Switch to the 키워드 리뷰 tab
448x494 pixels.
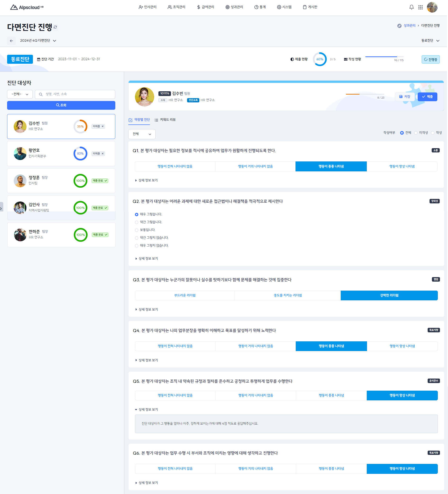coord(165,120)
